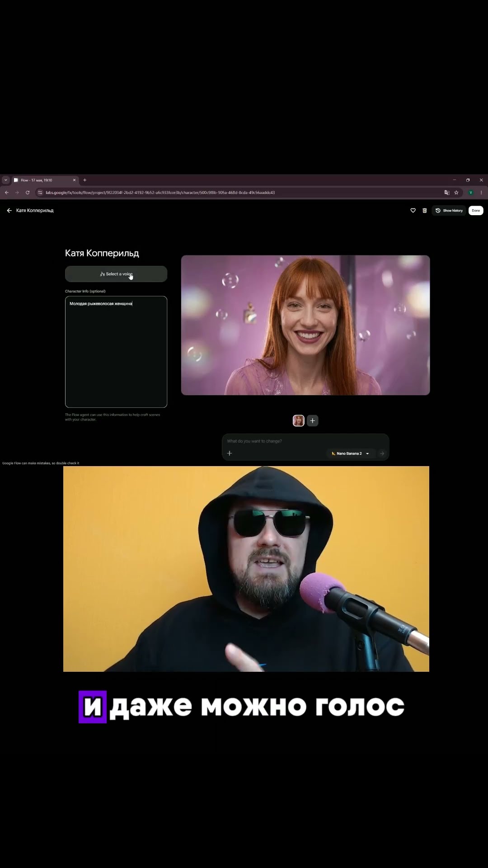Click the Done button
Image resolution: width=488 pixels, height=868 pixels.
point(476,211)
